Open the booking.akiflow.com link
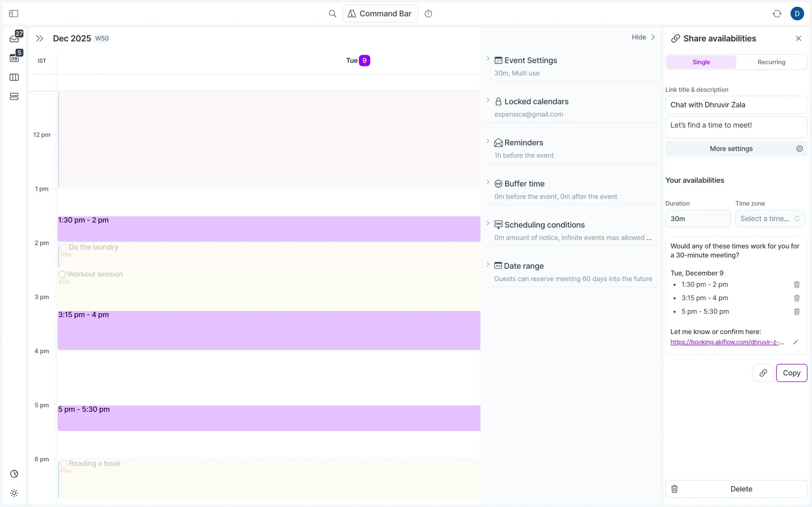 [x=725, y=342]
